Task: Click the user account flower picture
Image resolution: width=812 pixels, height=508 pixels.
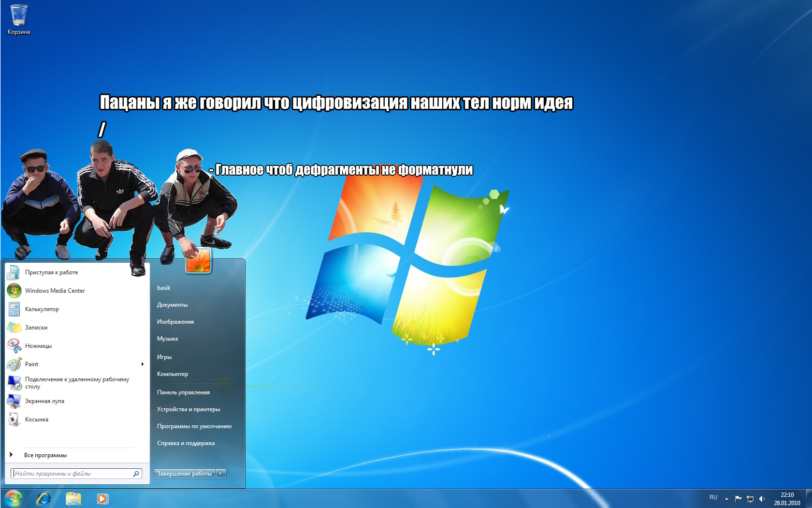Action: coord(198,260)
